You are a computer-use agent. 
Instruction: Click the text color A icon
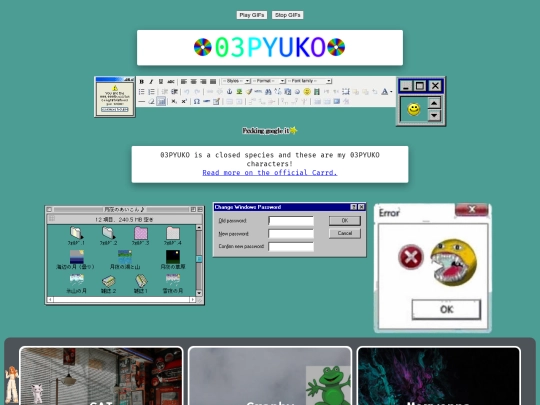[x=385, y=92]
